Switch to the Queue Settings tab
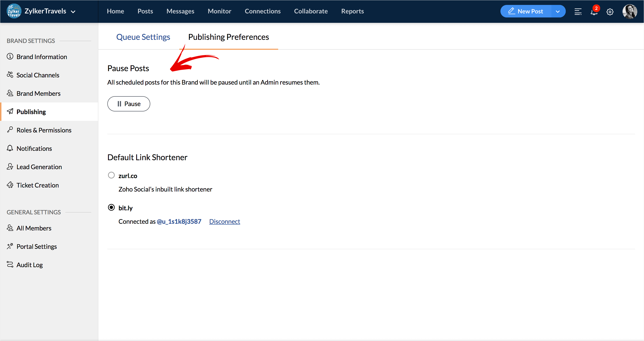This screenshot has width=644, height=341. click(x=143, y=37)
